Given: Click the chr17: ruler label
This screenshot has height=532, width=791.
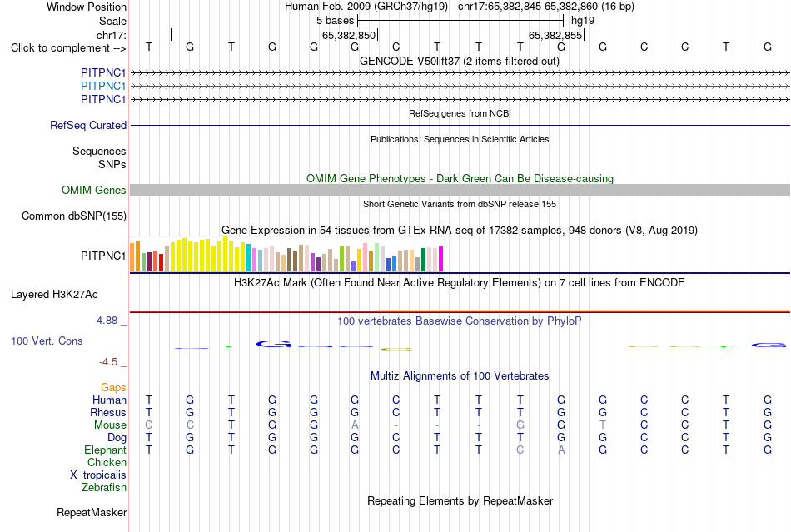Looking at the screenshot, I should tap(112, 35).
